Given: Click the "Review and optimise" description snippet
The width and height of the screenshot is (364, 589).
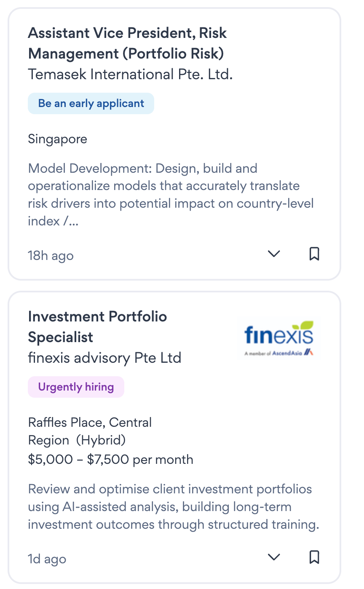Looking at the screenshot, I should tap(174, 507).
